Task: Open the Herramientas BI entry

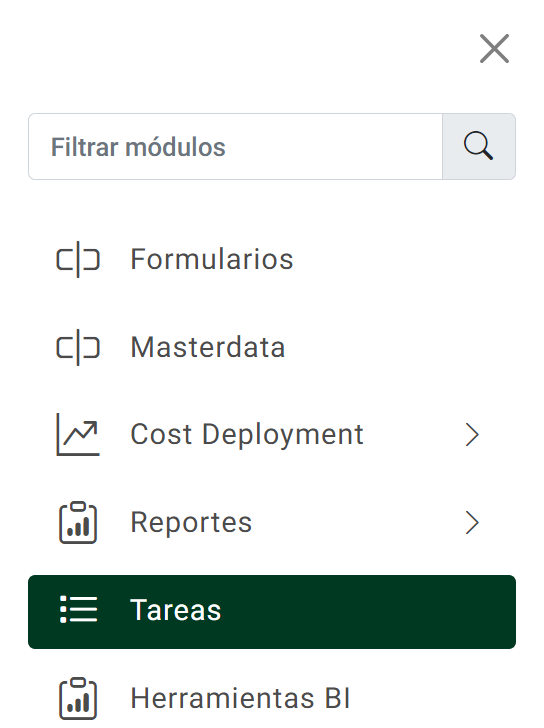Action: [x=240, y=698]
